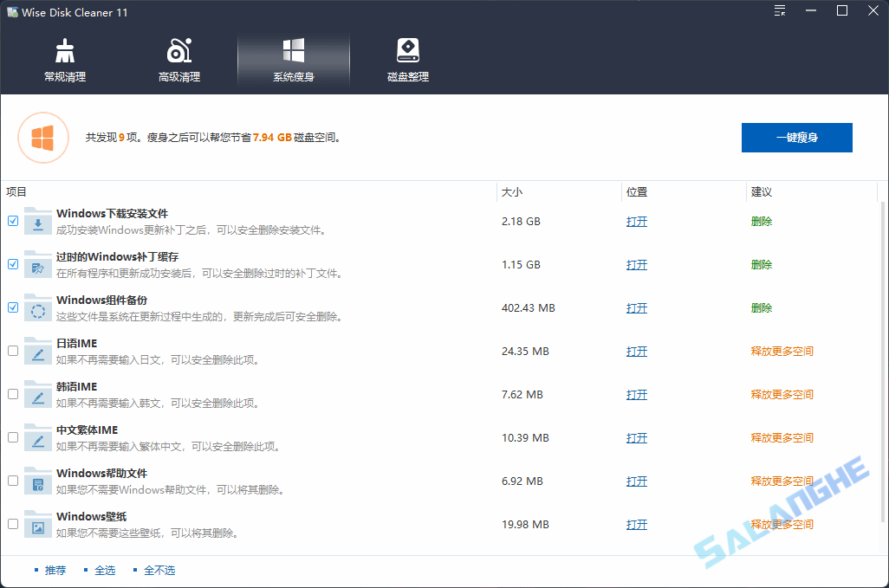Uncheck the Windows下载安装文件 item

pyautogui.click(x=13, y=221)
